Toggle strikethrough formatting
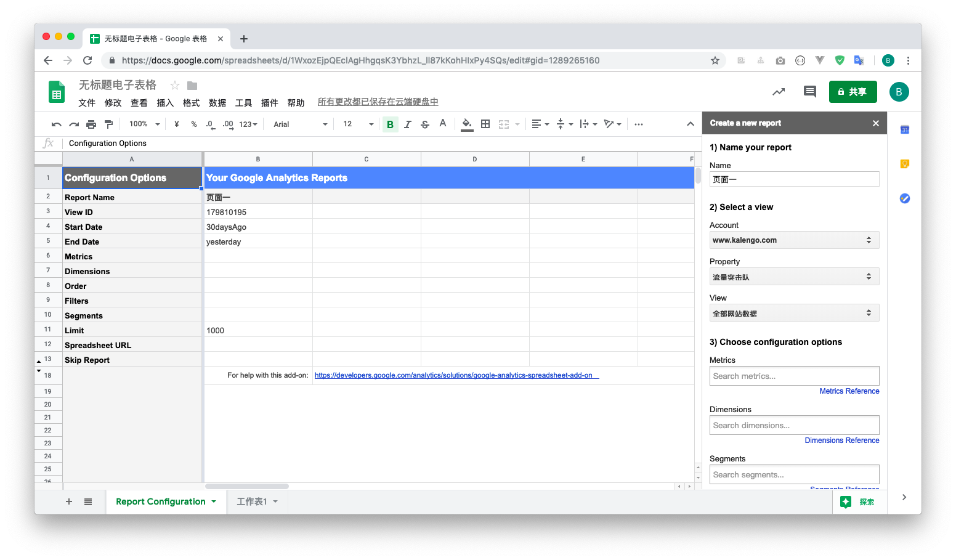This screenshot has width=956, height=560. [425, 124]
